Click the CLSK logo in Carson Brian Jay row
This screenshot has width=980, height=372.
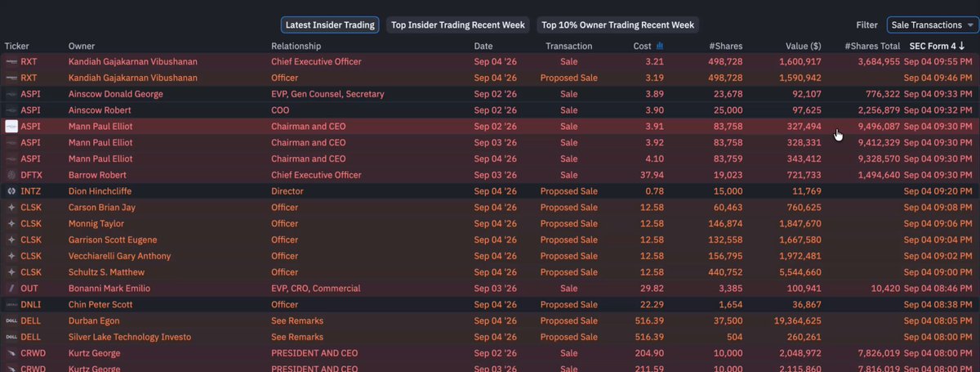[x=11, y=208]
